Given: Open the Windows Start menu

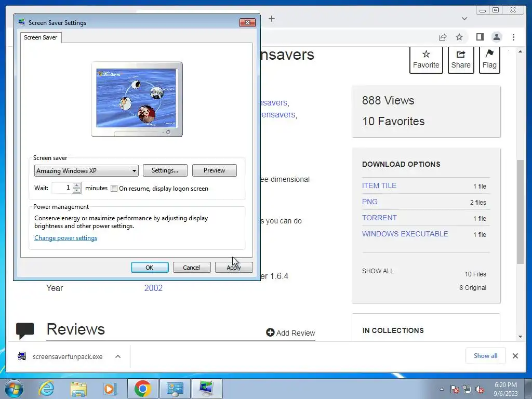Looking at the screenshot, I should (x=14, y=389).
